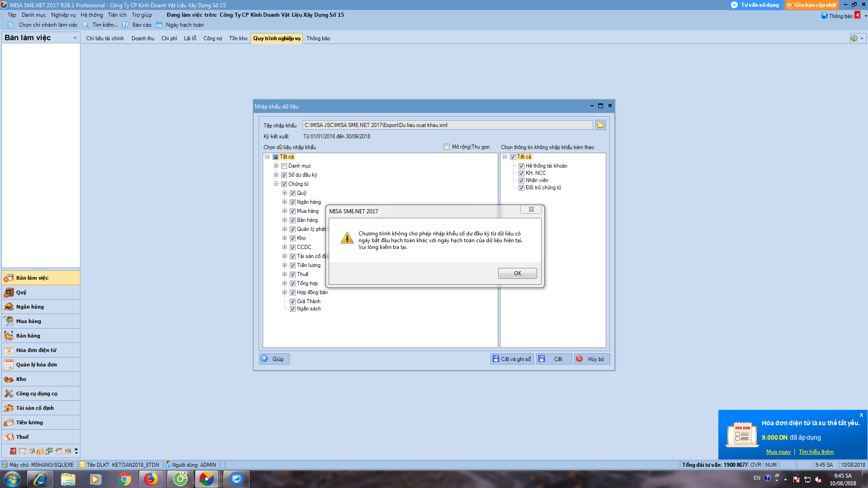Collapse the left Tất cả root node

267,157
